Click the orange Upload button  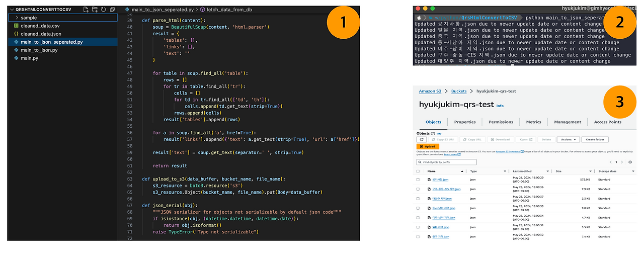[x=428, y=147]
